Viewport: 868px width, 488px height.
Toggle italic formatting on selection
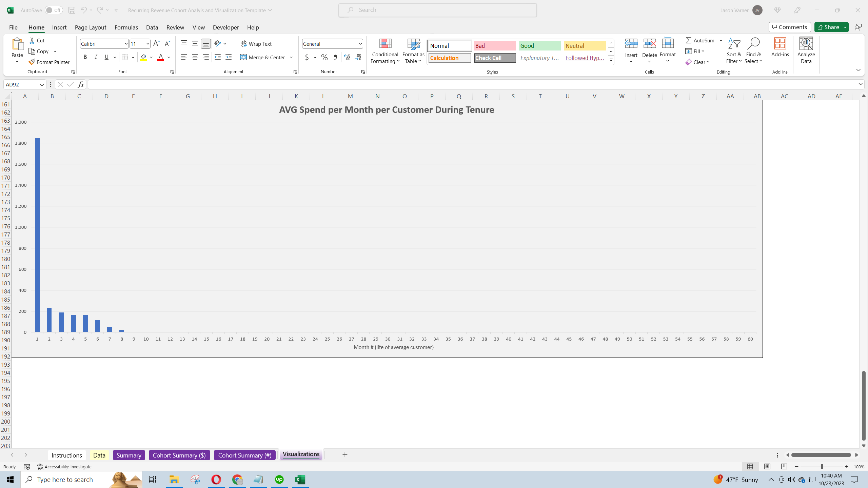click(96, 57)
